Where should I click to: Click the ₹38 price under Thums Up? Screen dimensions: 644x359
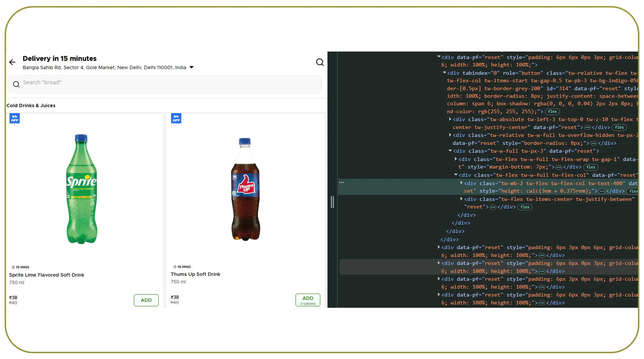175,297
